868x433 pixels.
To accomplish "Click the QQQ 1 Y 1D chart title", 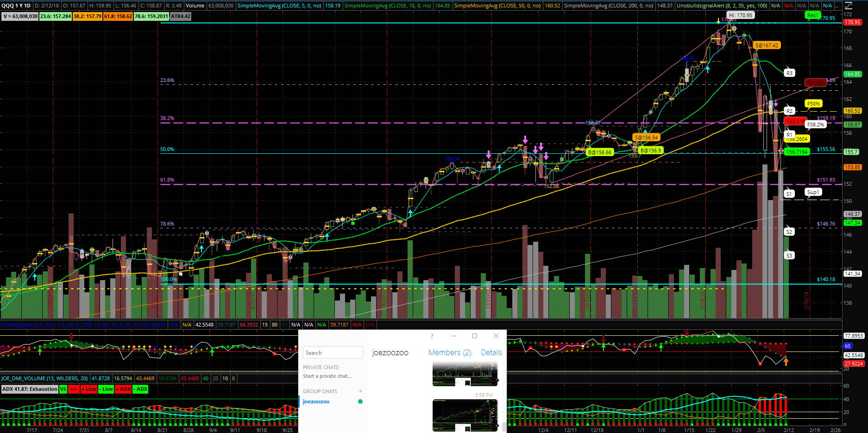I will [16, 6].
